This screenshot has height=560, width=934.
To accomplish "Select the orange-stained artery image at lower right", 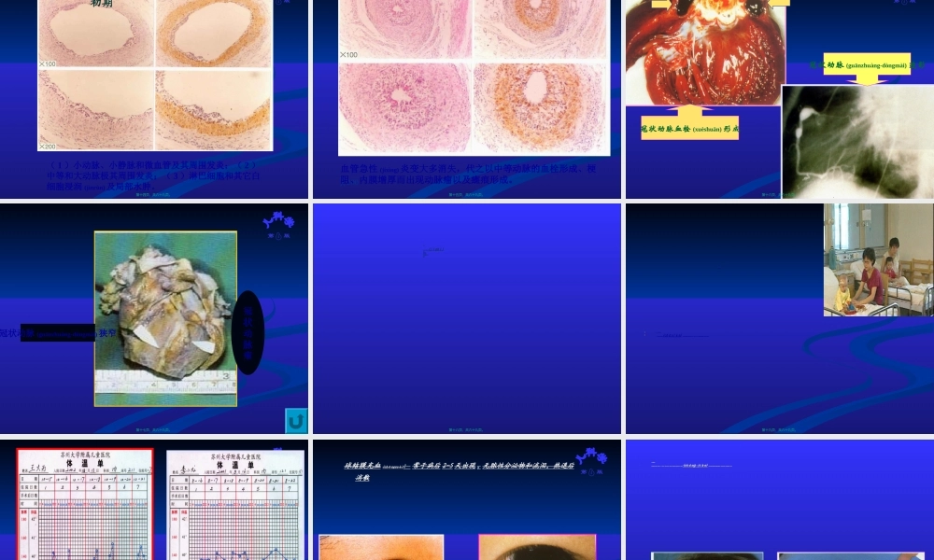I will [540, 106].
